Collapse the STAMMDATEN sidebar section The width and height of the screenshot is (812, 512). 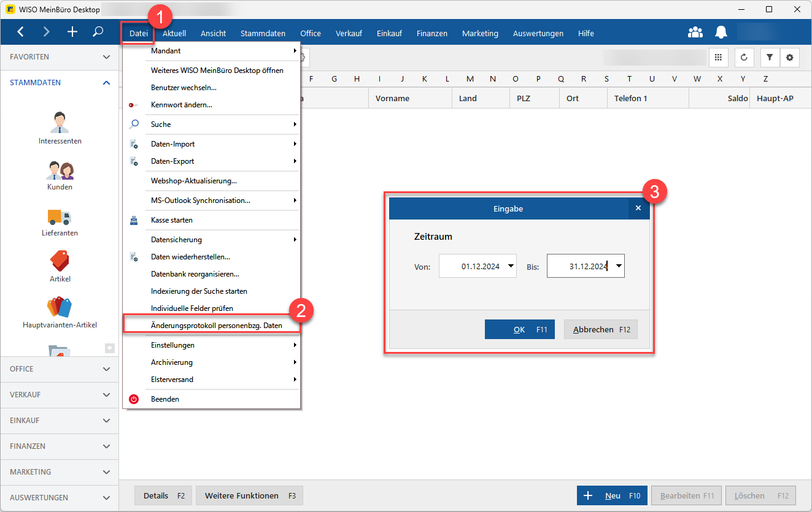click(60, 83)
